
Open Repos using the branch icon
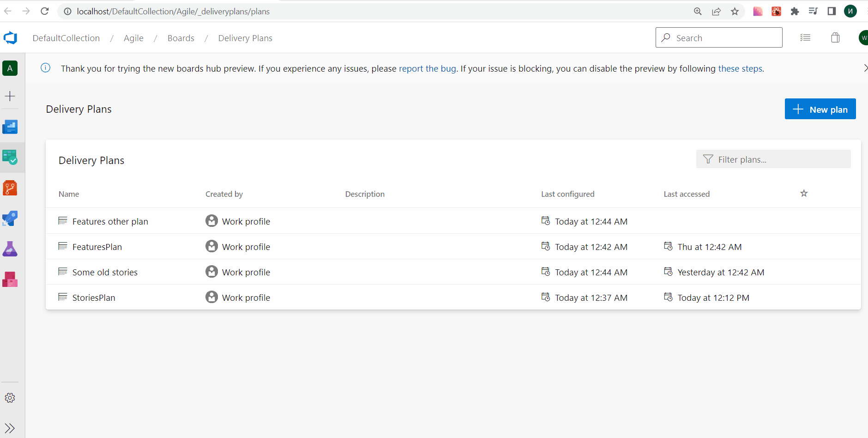[10, 188]
